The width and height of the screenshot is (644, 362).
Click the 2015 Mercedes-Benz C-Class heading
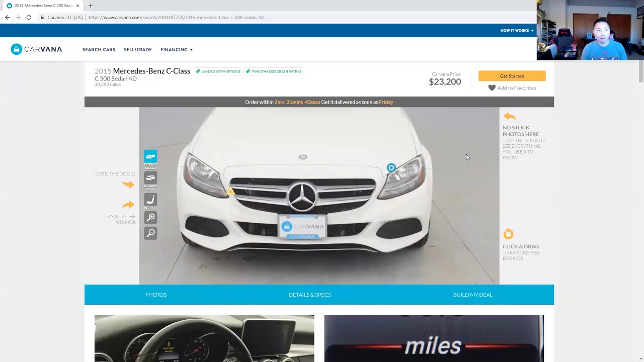(142, 71)
